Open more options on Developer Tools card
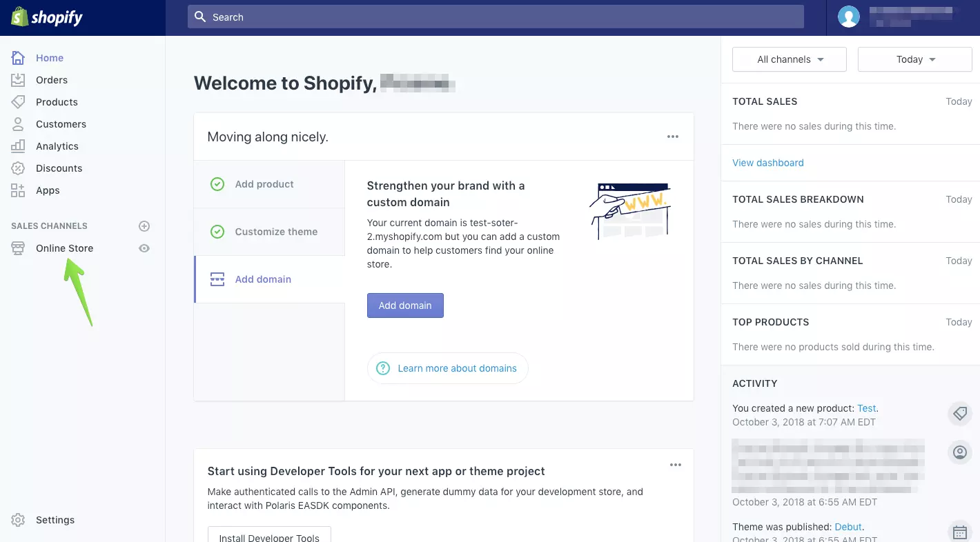The height and width of the screenshot is (542, 980). click(x=676, y=465)
